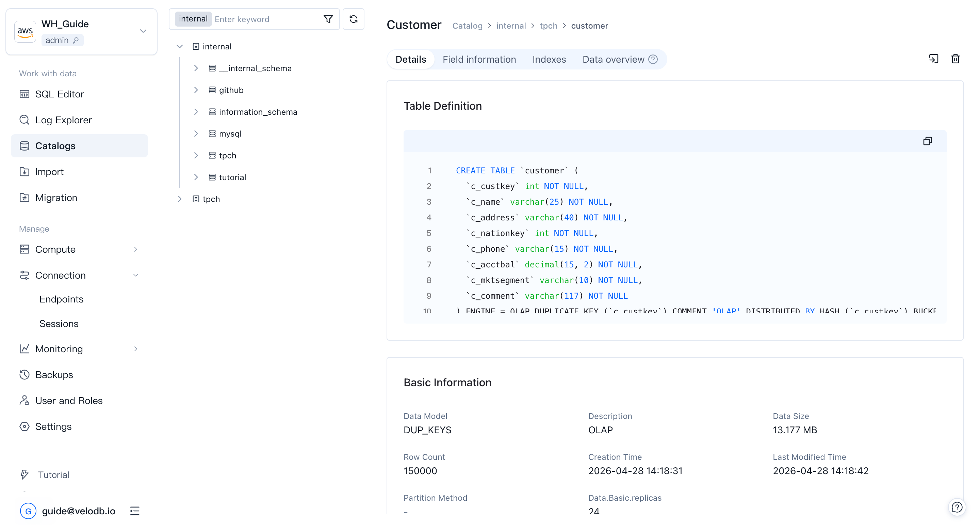Open the WH_Guide workspace dropdown
Image resolution: width=980 pixels, height=530 pixels.
(x=143, y=31)
